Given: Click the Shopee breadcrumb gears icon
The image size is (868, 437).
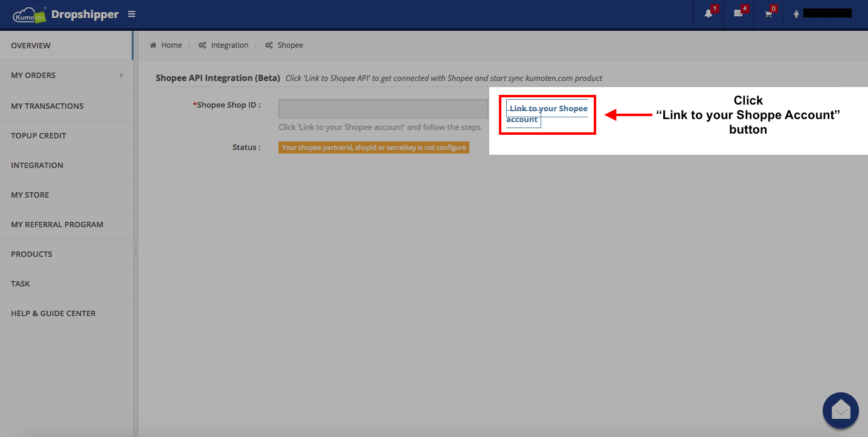Looking at the screenshot, I should click(x=269, y=45).
